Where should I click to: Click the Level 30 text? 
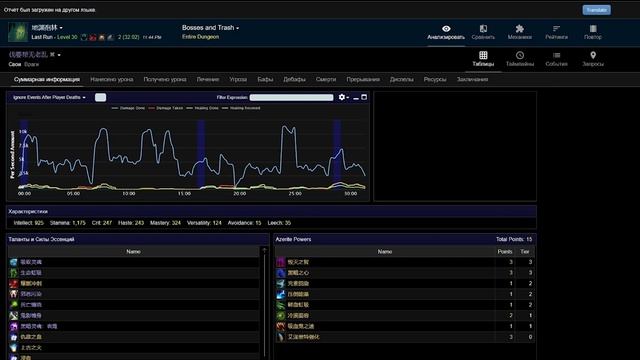click(67, 37)
